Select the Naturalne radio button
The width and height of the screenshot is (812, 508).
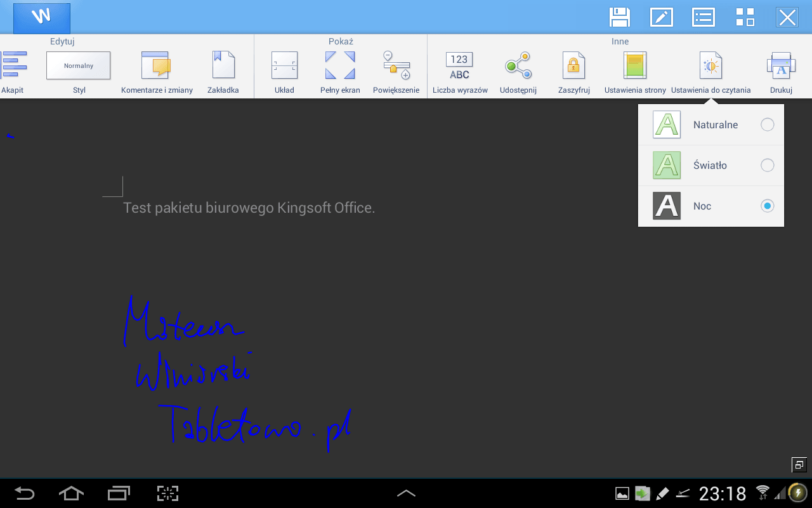click(x=768, y=124)
